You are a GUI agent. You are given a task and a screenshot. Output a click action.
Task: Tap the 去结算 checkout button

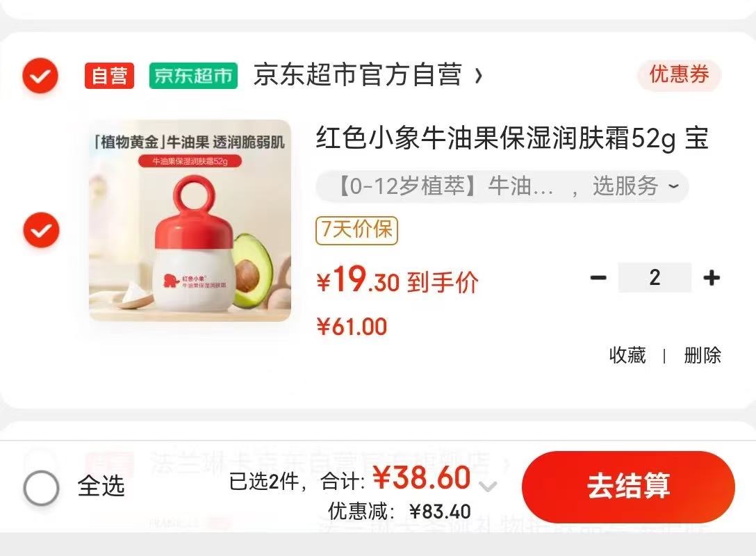628,486
